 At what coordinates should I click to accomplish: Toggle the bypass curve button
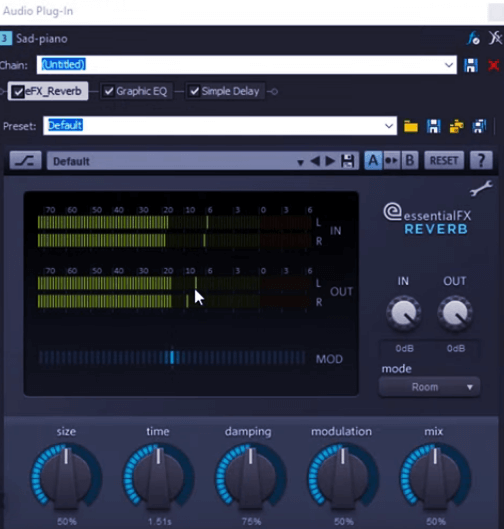point(26,161)
